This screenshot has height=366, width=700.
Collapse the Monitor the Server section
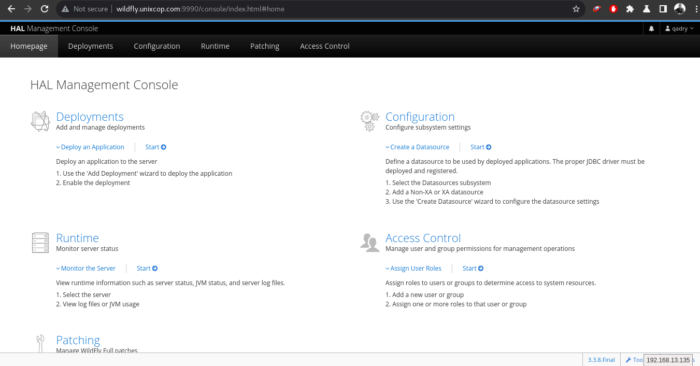click(x=86, y=268)
